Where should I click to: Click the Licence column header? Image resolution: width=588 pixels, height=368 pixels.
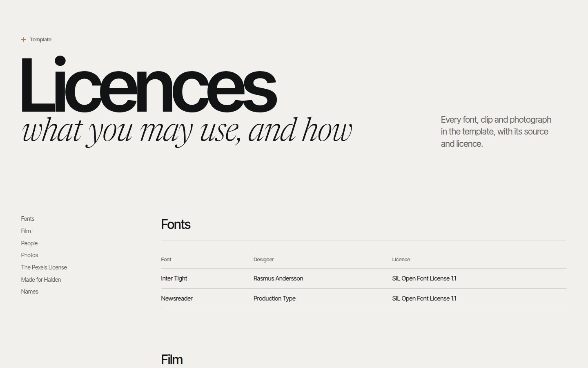pos(401,260)
